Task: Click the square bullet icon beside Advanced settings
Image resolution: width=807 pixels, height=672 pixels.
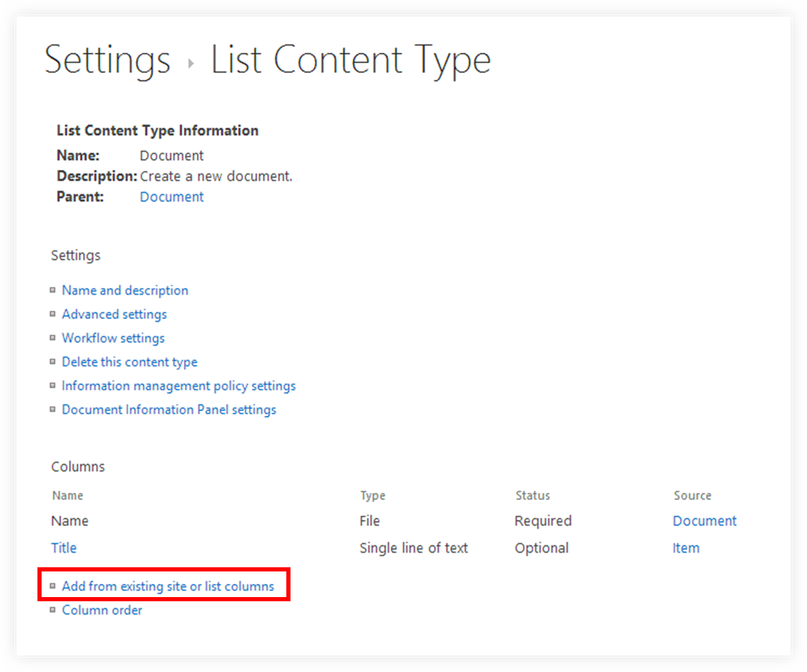Action: tap(53, 314)
